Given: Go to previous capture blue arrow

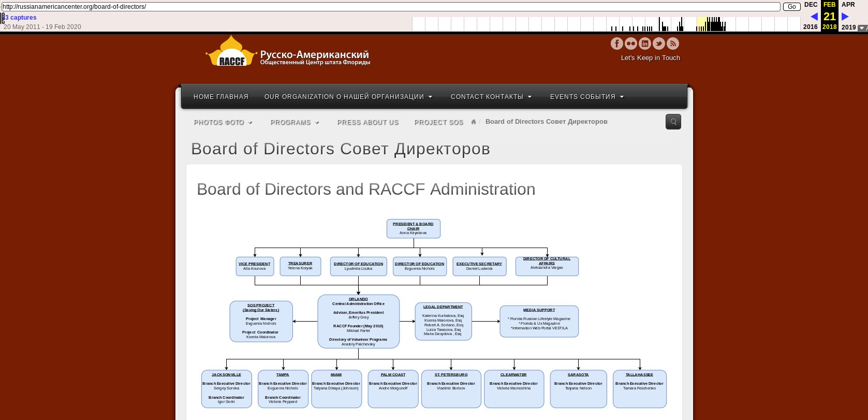Looking at the screenshot, I should [814, 17].
